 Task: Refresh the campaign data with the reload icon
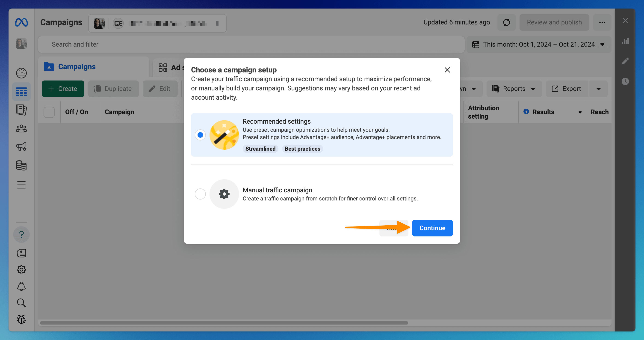(x=506, y=23)
